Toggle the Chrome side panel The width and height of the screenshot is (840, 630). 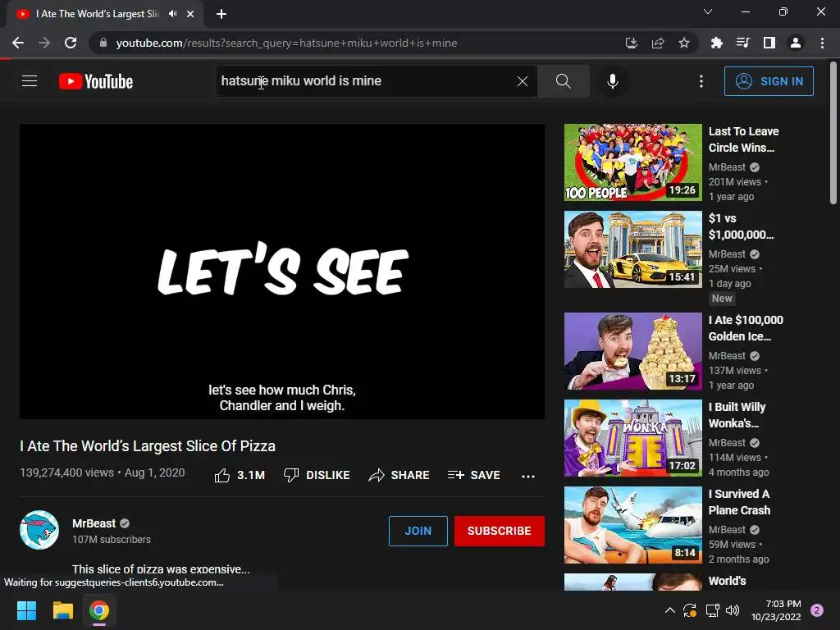769,43
